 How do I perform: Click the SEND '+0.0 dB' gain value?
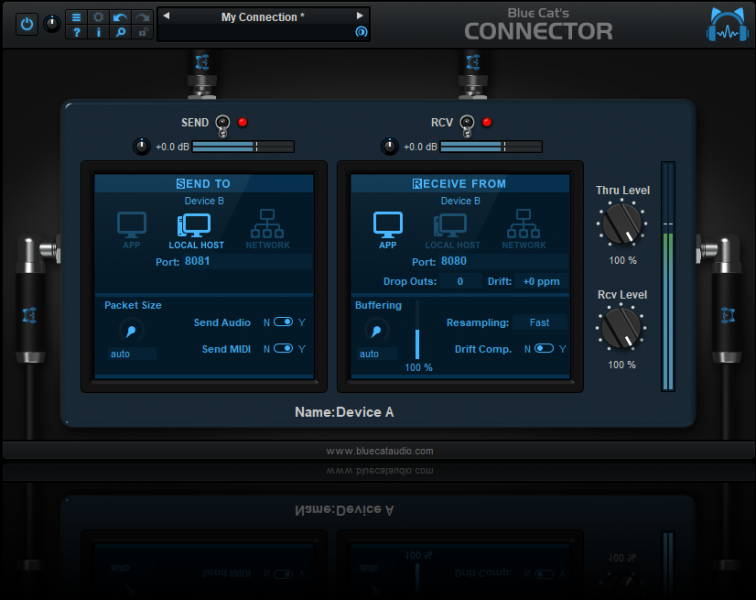pos(172,147)
